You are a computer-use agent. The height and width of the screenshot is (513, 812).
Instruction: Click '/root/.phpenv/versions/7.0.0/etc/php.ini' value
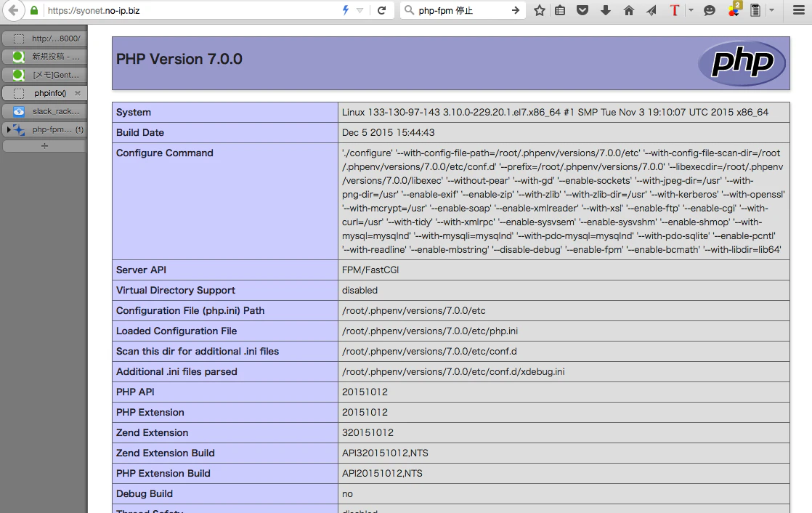pos(430,331)
